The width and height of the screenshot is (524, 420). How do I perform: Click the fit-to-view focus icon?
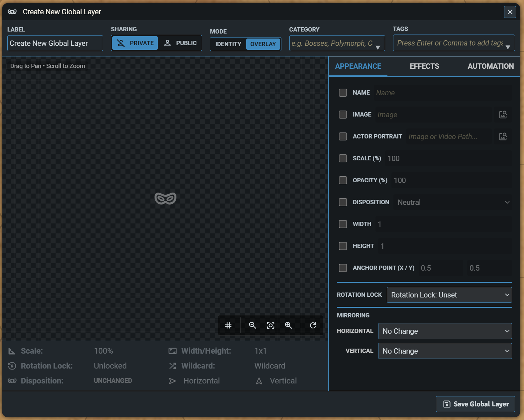[270, 325]
